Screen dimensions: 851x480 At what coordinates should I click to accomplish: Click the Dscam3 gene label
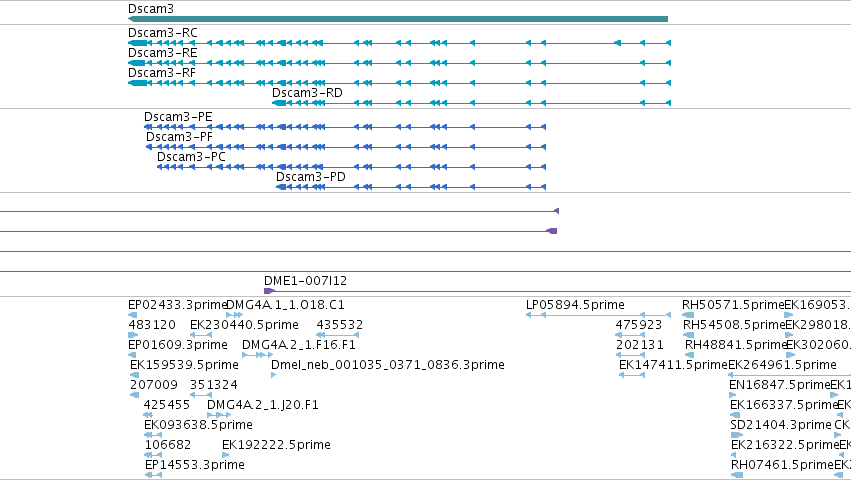151,9
